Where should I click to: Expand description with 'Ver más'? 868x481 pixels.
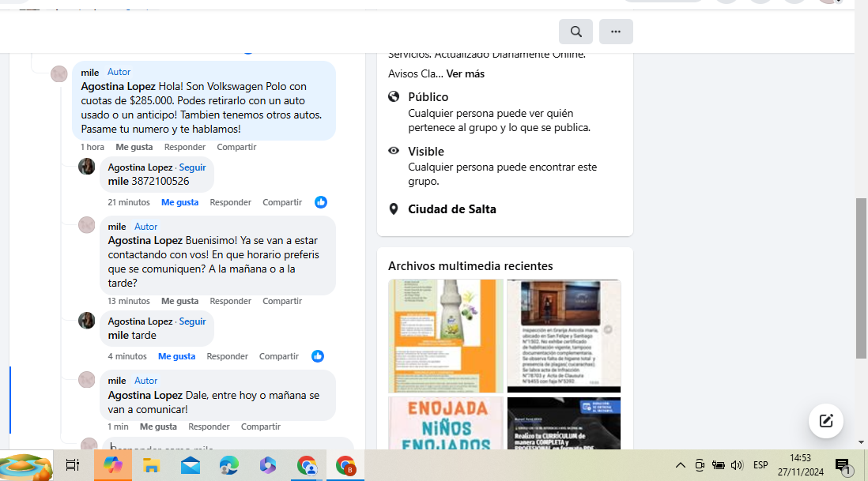coord(466,73)
